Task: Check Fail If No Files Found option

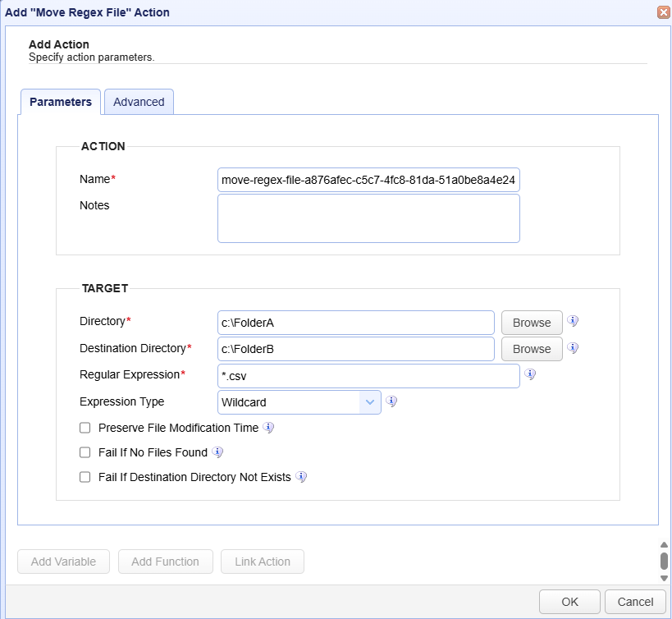Action: 85,452
